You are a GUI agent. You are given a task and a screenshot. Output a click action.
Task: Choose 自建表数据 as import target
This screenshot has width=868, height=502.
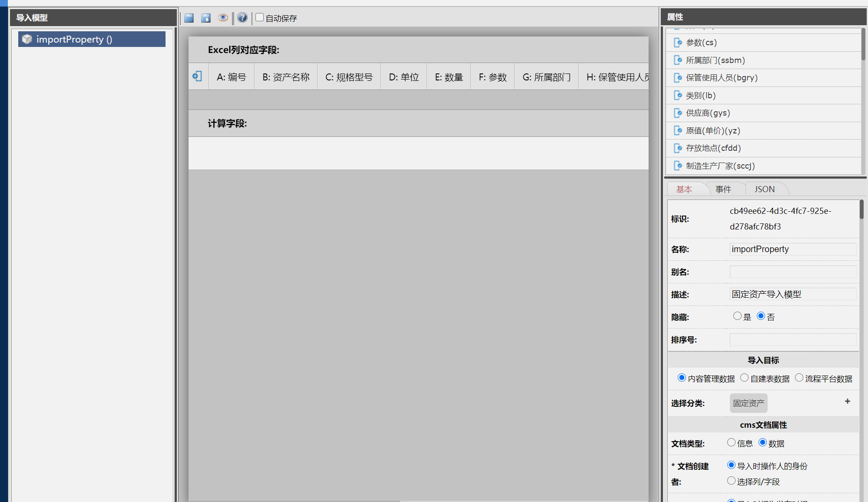744,378
